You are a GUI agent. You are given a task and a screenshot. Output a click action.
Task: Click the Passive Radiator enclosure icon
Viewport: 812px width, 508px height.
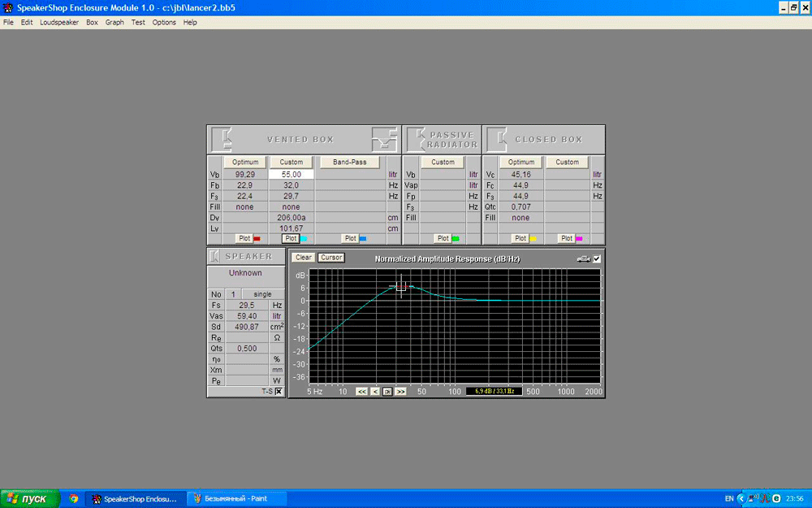pos(416,139)
